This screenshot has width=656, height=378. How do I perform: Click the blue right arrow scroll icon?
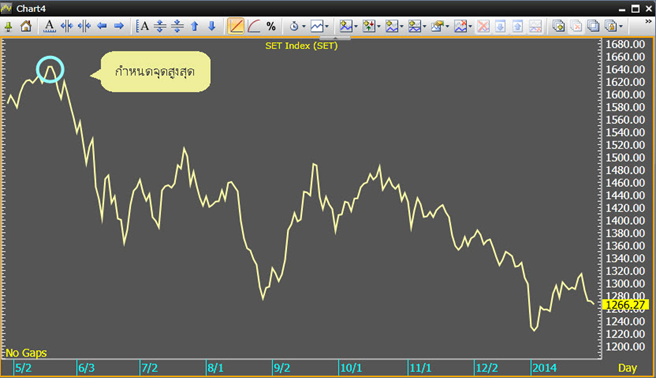click(119, 26)
